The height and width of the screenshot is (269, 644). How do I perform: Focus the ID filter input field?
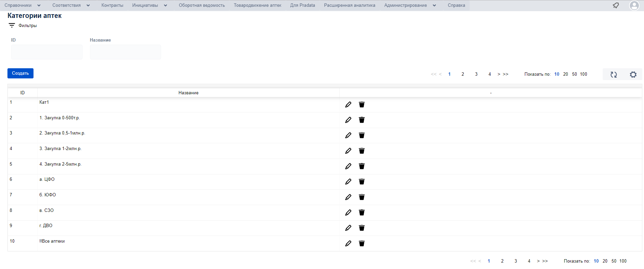pos(47,52)
